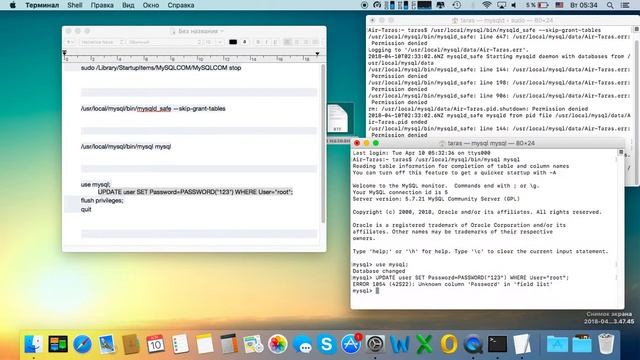
Task: Open the Вид menu
Action: point(128,5)
